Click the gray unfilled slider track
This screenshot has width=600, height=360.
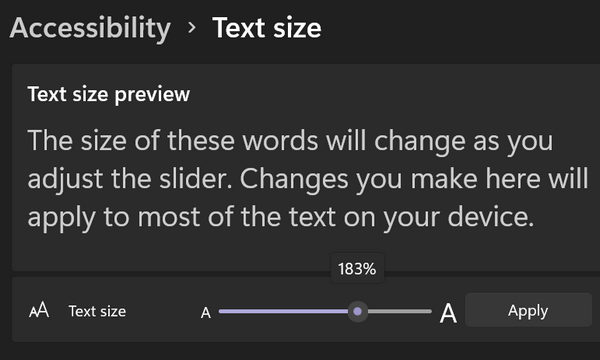coord(399,311)
